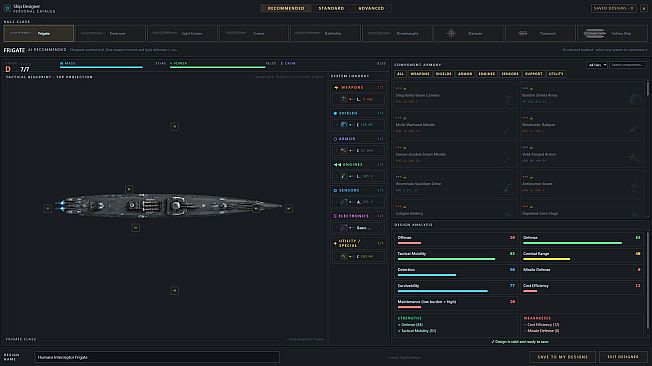
Task: Select the Light Cruiser hull class
Action: tap(183, 33)
